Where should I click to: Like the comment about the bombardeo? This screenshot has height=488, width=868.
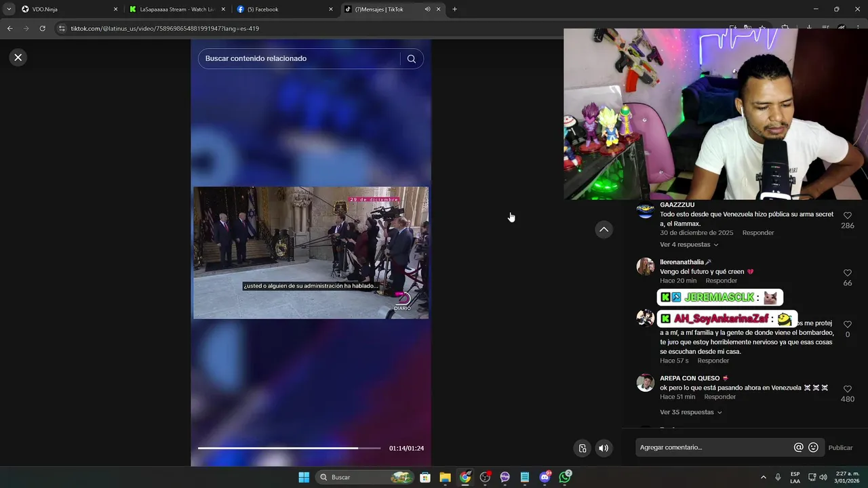click(848, 325)
